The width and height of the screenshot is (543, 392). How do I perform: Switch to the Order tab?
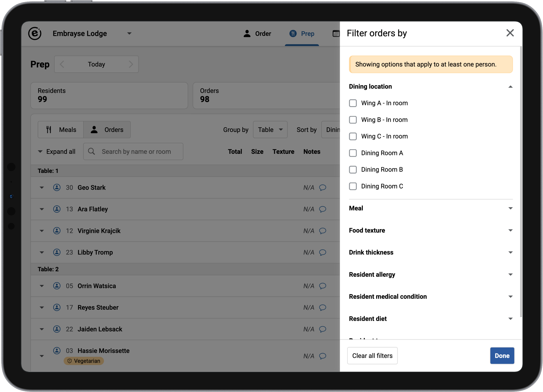pyautogui.click(x=257, y=34)
